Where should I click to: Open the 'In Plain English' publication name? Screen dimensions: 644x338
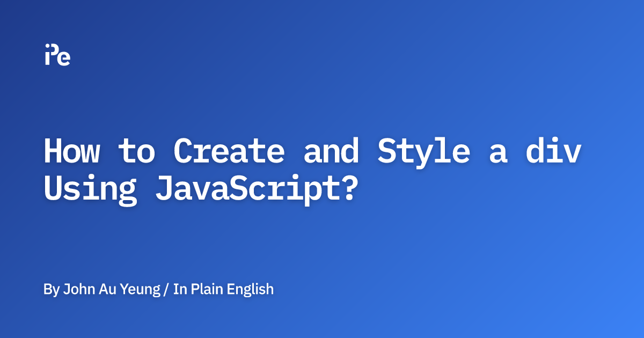(223, 290)
